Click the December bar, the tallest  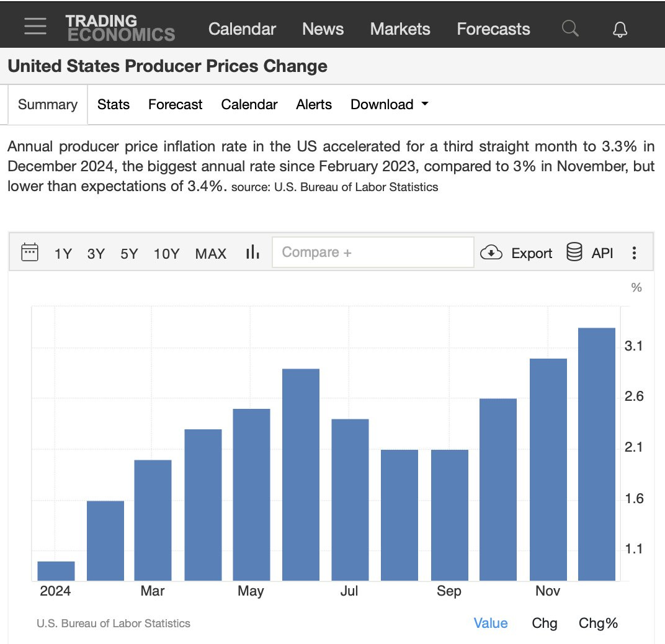(x=596, y=454)
